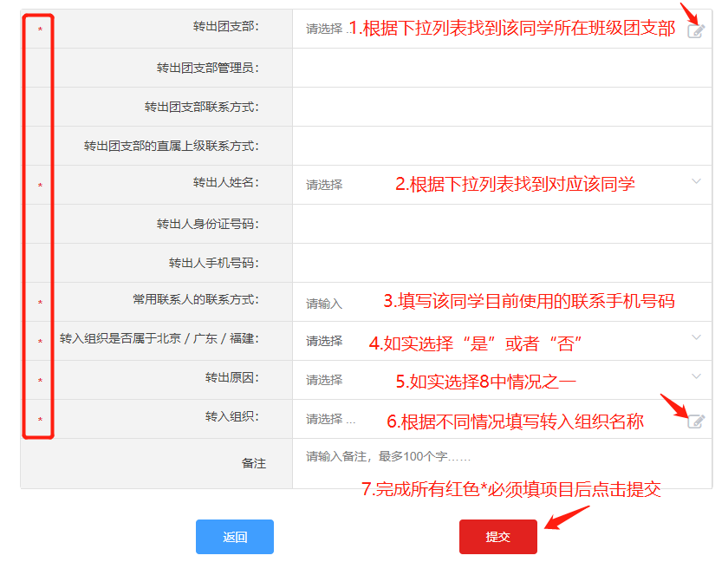Click the blue 返回 button
Viewport: 728px width, 562px height.
pyautogui.click(x=234, y=537)
